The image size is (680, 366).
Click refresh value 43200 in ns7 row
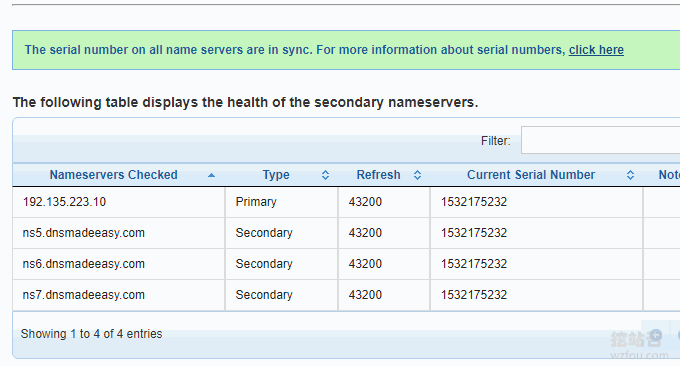click(384, 295)
